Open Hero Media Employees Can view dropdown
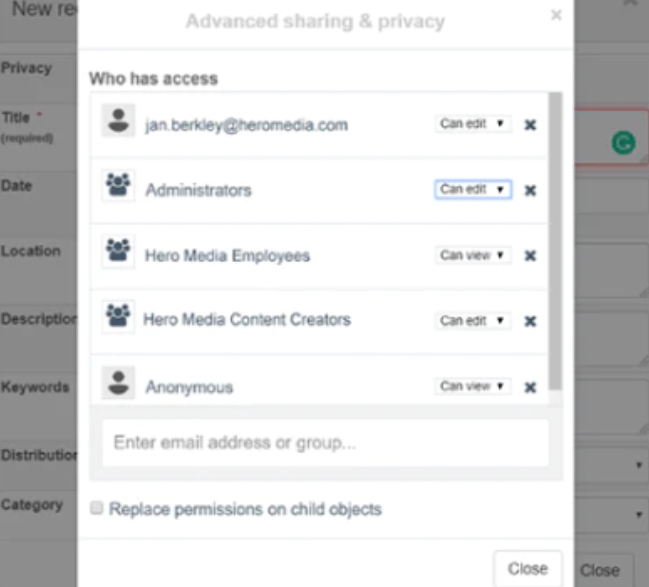Screen dimensions: 649x587 [473, 255]
